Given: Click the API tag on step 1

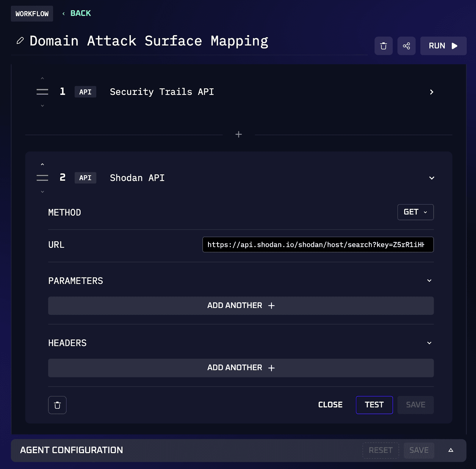Looking at the screenshot, I should click(x=85, y=92).
